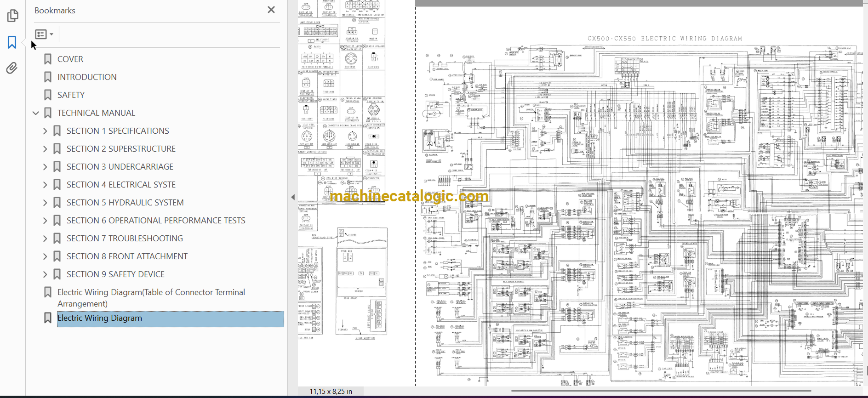Click SECTION 4 ELECTRICAL SYSTE bookmark icon

57,185
